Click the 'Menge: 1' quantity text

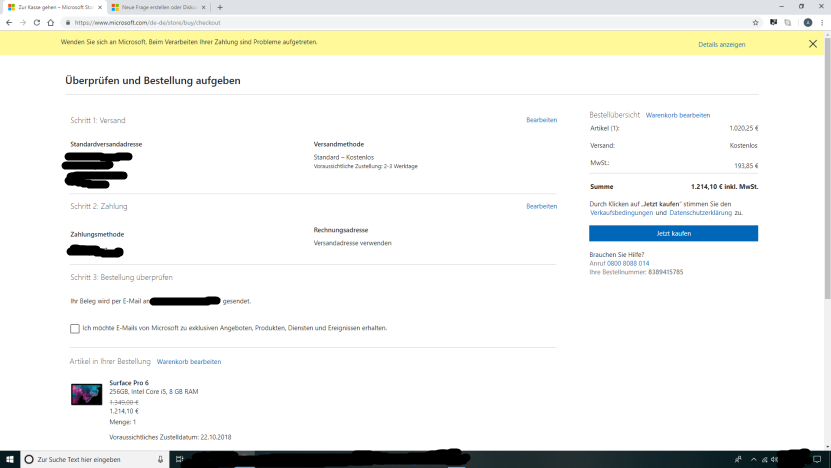(x=122, y=422)
